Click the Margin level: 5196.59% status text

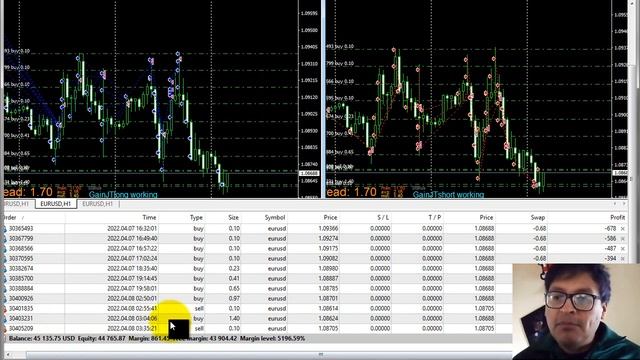pos(272,338)
